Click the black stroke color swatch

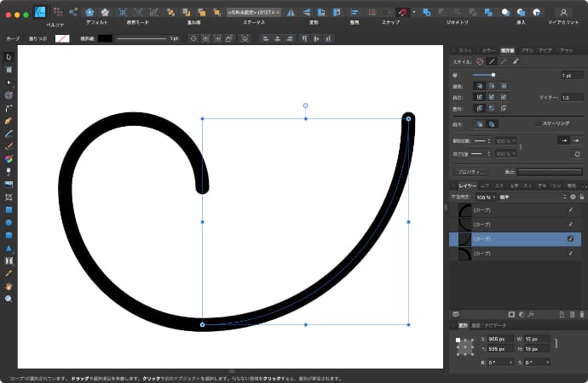point(105,38)
